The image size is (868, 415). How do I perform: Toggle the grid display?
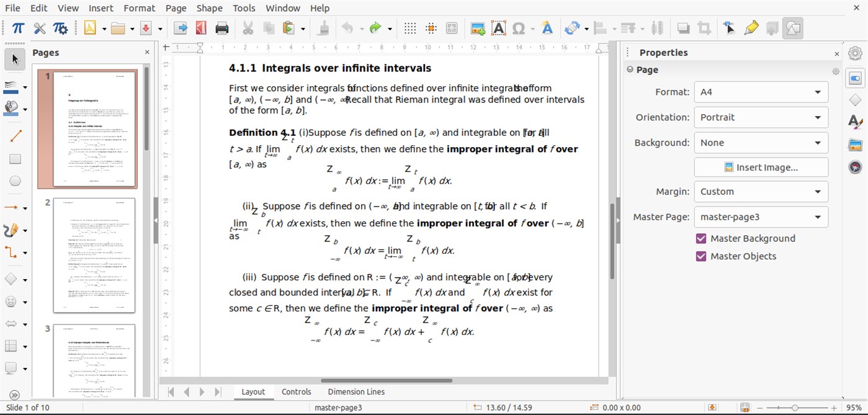[409, 27]
